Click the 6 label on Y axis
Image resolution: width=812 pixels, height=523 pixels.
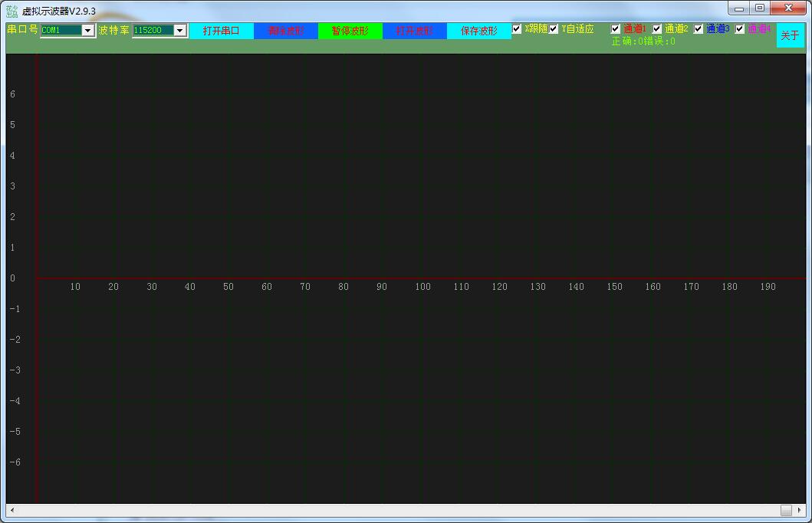(x=12, y=94)
